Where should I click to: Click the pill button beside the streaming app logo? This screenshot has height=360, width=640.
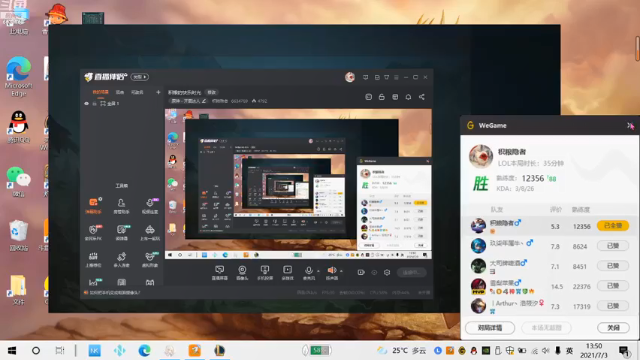click(140, 77)
